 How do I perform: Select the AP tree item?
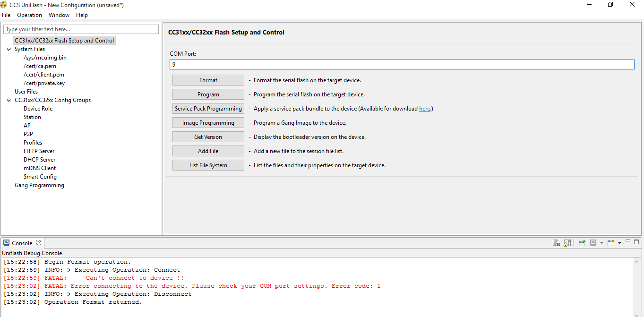pyautogui.click(x=27, y=126)
